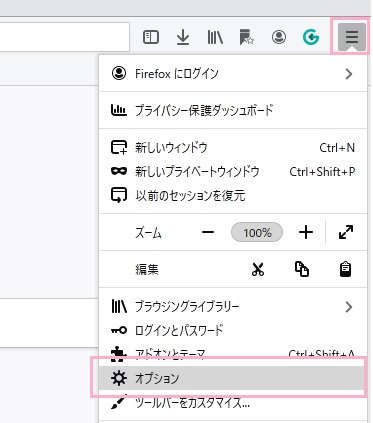This screenshot has width=373, height=423.
Task: Enter full screen with the arrows icon
Action: [346, 232]
